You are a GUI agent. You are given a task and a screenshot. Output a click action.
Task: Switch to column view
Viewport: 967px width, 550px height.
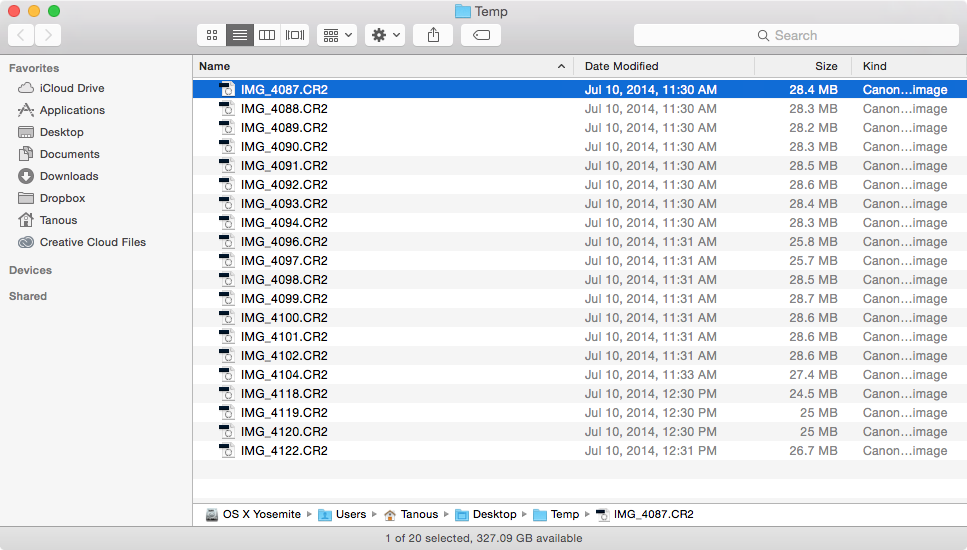pyautogui.click(x=267, y=35)
